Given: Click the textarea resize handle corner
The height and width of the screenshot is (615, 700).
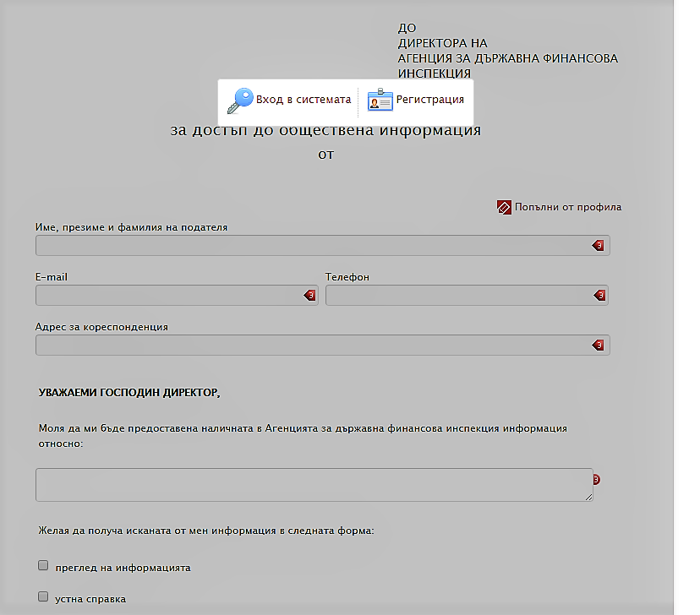Looking at the screenshot, I should pyautogui.click(x=588, y=498).
